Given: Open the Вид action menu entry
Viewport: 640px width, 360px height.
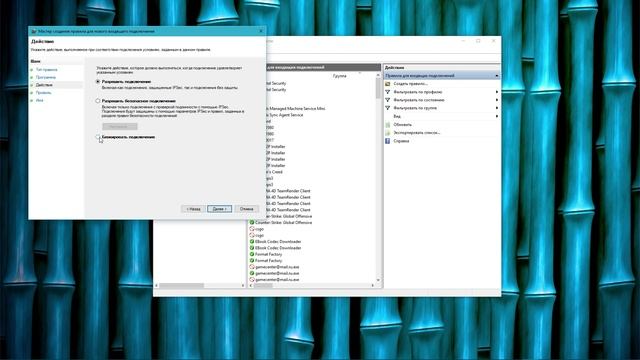Looking at the screenshot, I should pos(397,116).
